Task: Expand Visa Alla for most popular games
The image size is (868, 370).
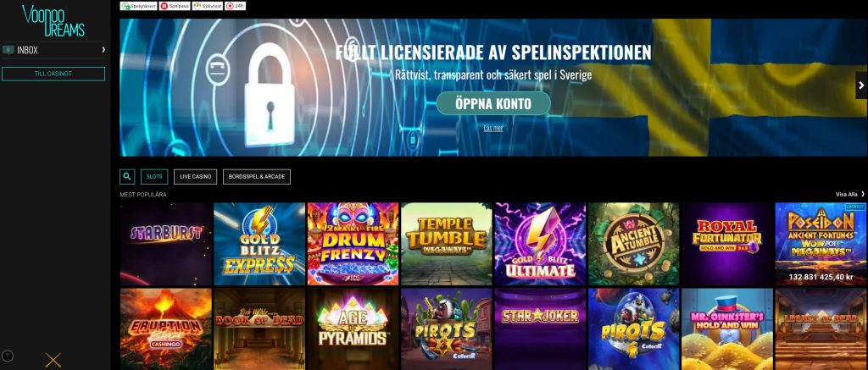Action: [x=850, y=194]
